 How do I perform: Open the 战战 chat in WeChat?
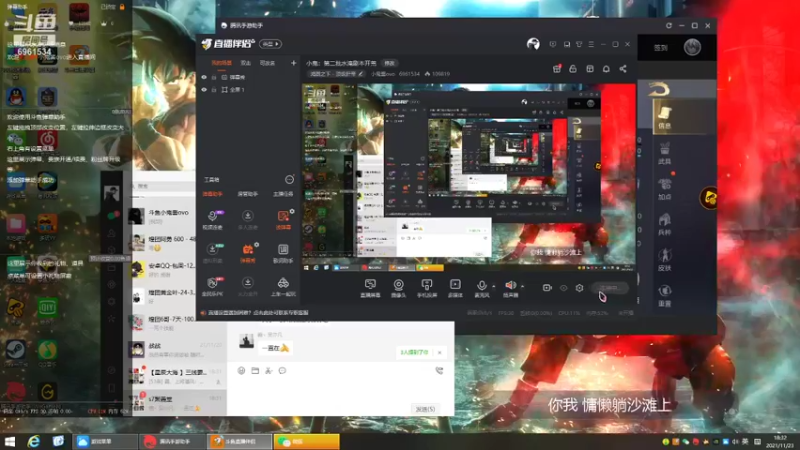pyautogui.click(x=177, y=349)
